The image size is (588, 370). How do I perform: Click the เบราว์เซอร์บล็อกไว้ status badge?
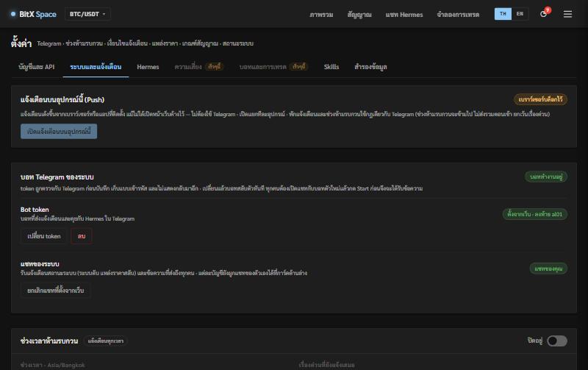[x=540, y=99]
